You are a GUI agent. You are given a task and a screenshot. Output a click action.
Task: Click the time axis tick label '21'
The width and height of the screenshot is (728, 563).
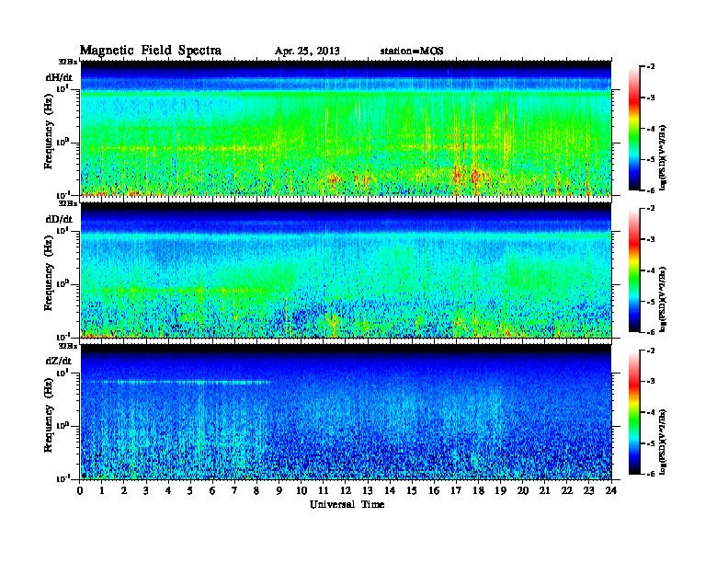(x=544, y=491)
